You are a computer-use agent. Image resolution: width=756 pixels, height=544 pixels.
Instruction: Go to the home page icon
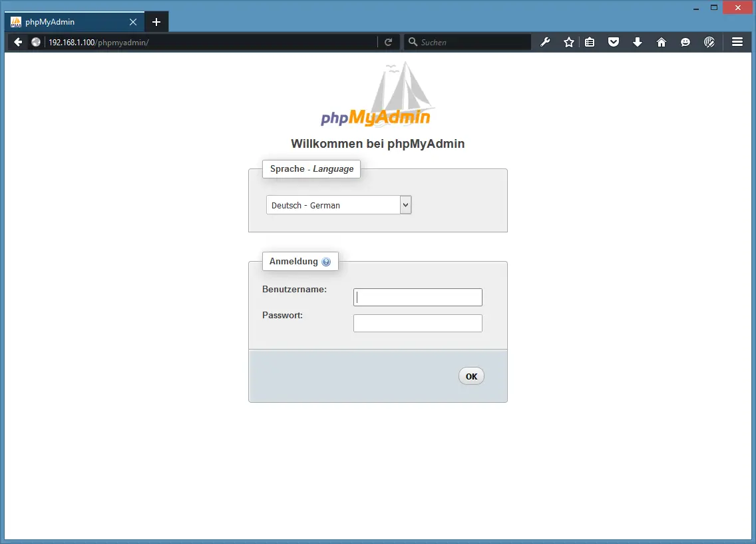point(661,43)
